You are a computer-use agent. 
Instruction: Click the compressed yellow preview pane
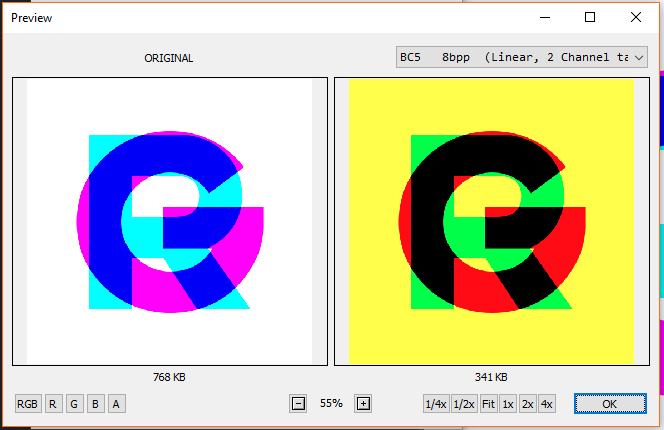490,222
